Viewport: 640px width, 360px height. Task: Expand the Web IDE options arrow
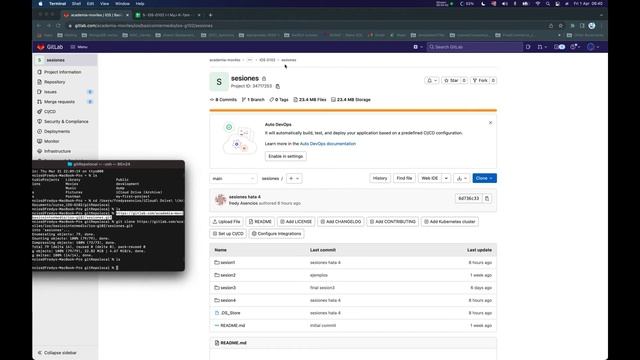point(446,178)
